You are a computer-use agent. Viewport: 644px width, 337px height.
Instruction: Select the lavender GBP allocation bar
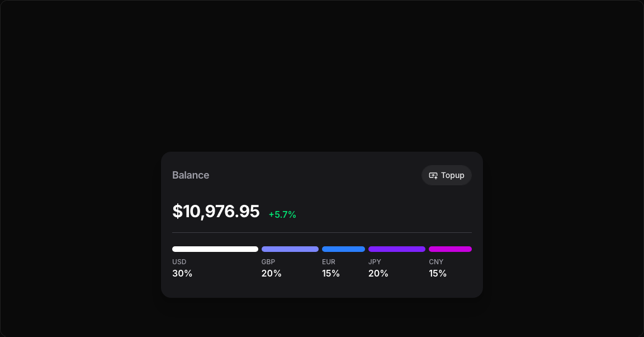click(290, 249)
